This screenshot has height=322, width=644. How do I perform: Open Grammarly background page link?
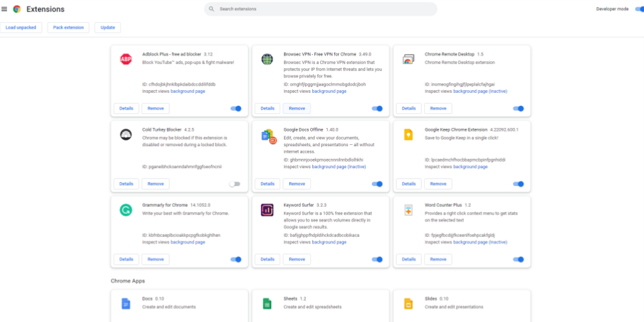[187, 242]
